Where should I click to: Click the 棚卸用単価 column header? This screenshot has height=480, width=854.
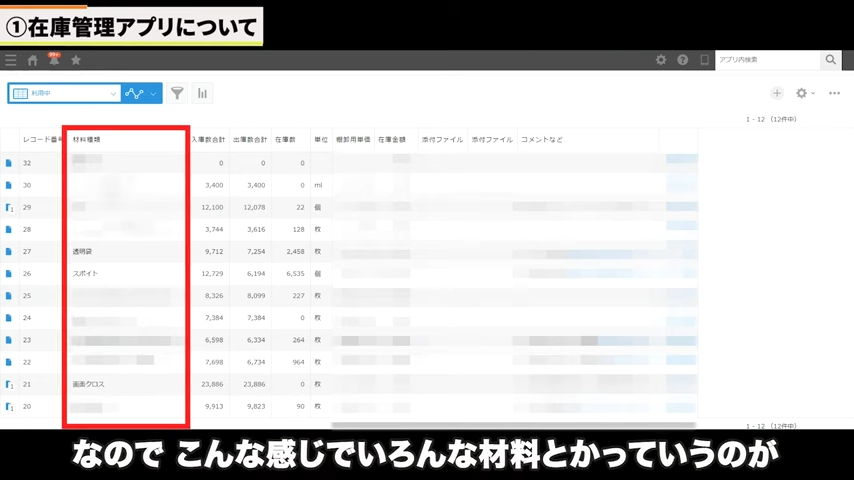[353, 139]
